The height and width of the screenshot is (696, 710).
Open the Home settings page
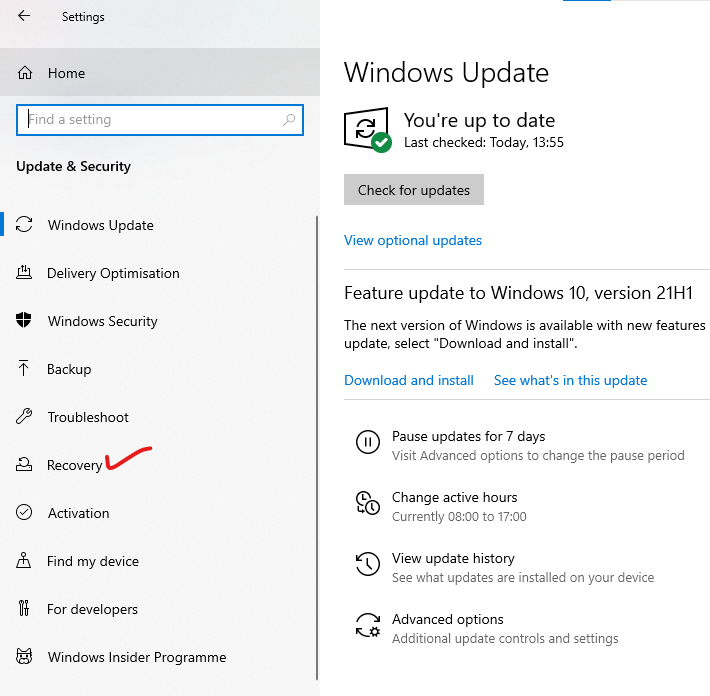160,73
